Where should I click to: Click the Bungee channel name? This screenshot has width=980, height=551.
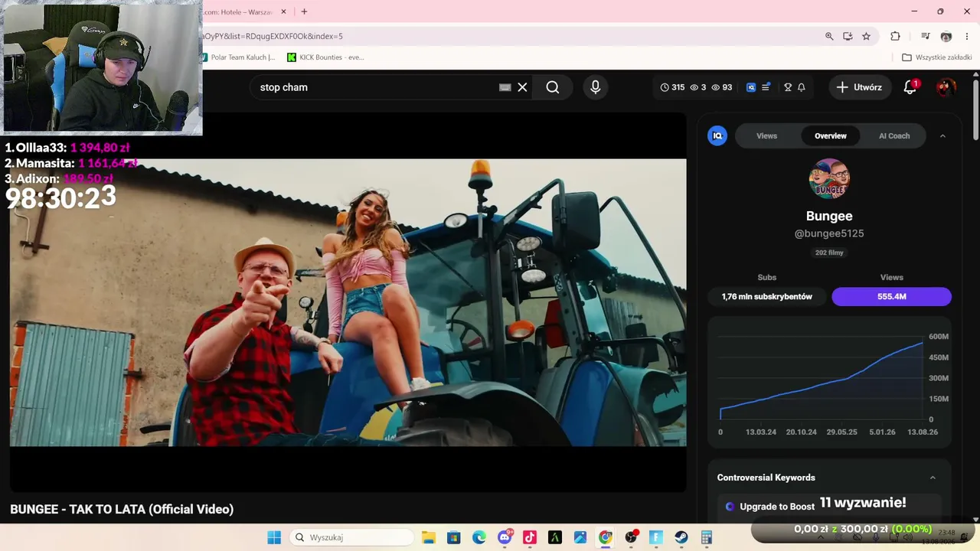829,216
